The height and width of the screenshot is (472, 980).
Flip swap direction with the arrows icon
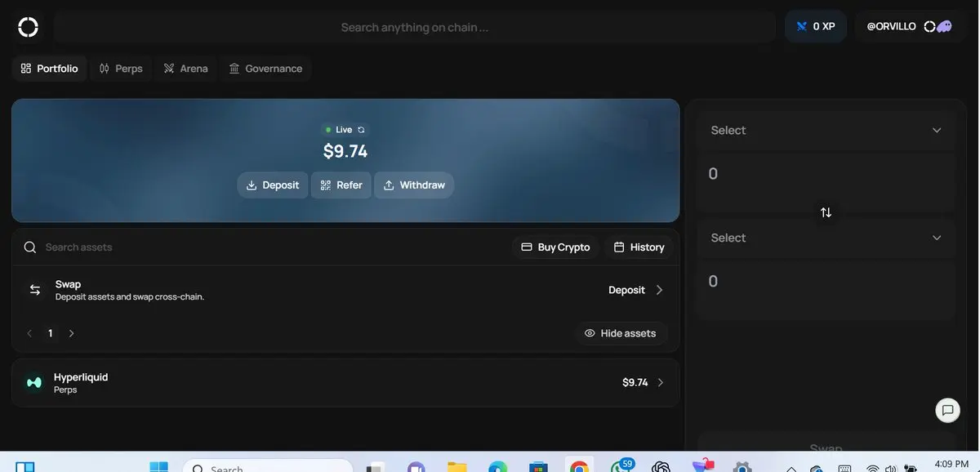click(x=826, y=212)
